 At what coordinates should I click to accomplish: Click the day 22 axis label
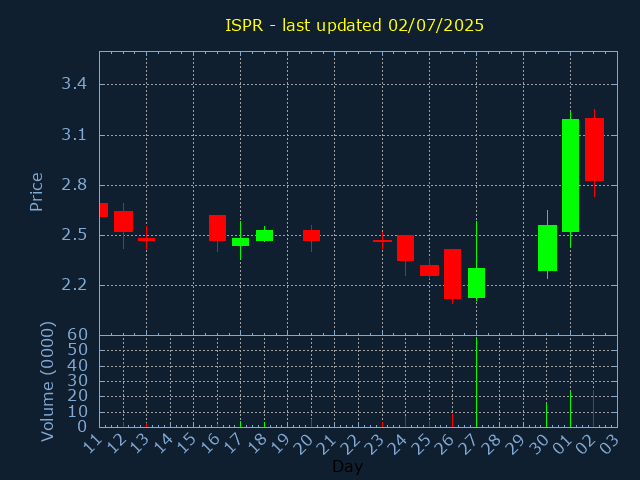[x=352, y=443]
